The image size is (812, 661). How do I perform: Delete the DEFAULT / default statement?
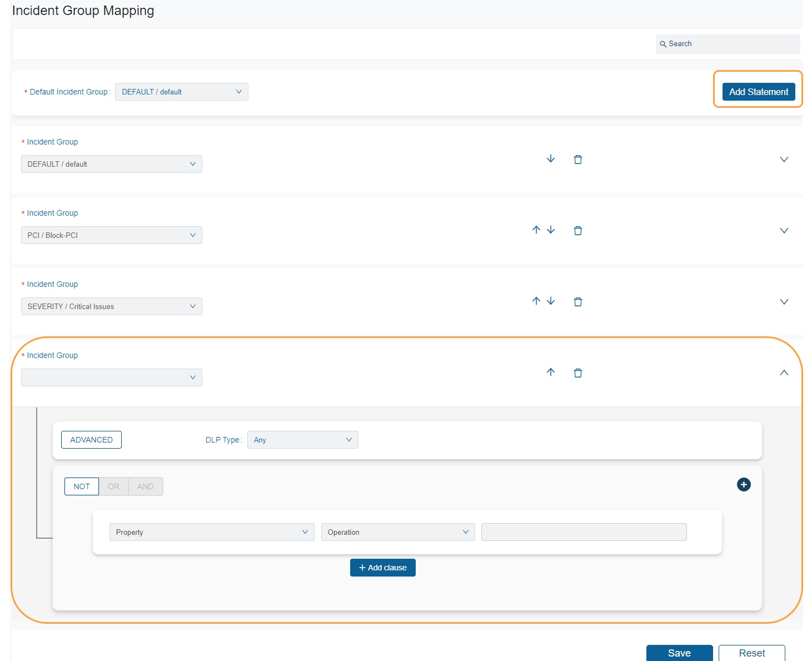[578, 159]
